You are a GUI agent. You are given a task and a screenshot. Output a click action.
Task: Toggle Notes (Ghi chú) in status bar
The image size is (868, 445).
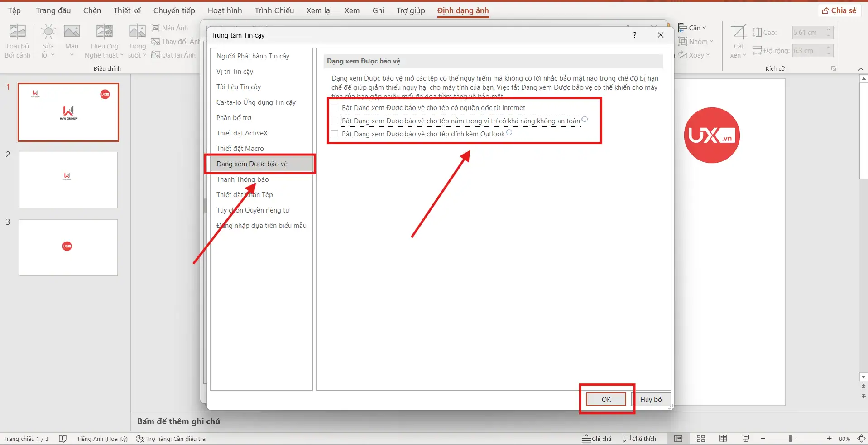point(597,439)
